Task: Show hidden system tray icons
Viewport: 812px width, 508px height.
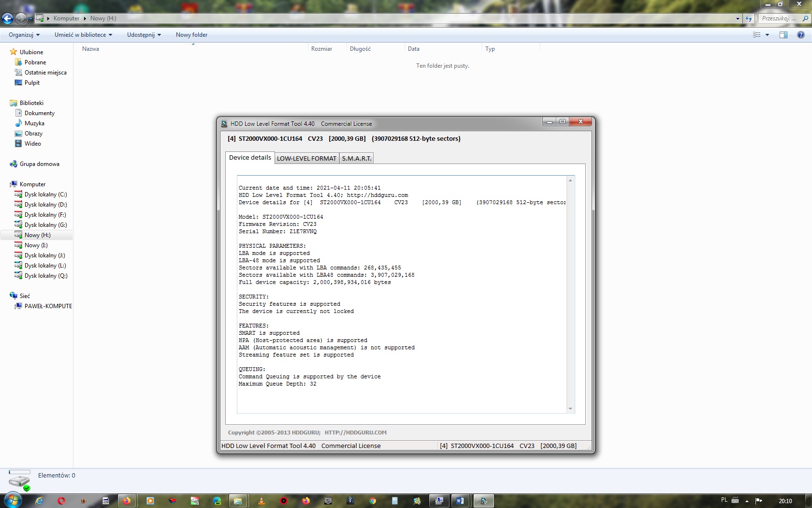Action: (747, 501)
